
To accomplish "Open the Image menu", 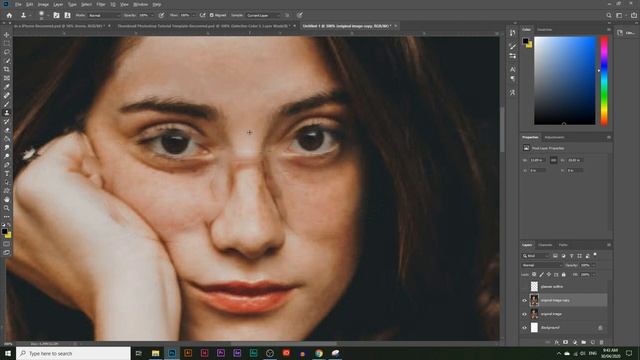I will [x=43, y=4].
